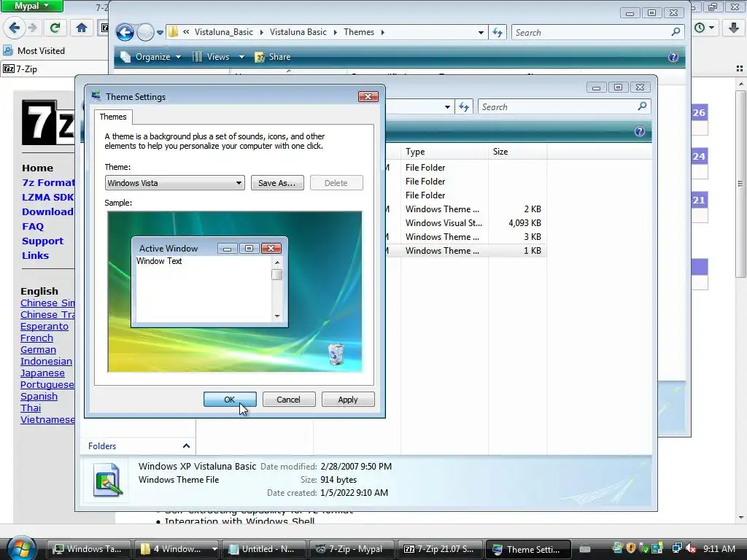Reload the page in Mypal
This screenshot has height=560, width=747.
click(x=55, y=28)
